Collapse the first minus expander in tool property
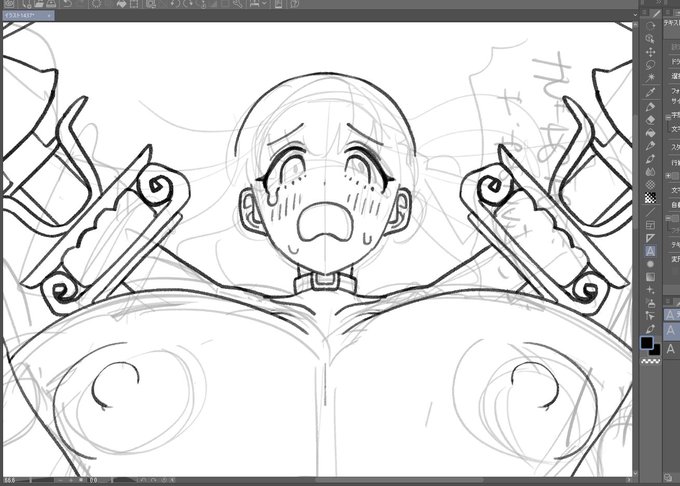Screen dimensions: 680x486 click(668, 117)
